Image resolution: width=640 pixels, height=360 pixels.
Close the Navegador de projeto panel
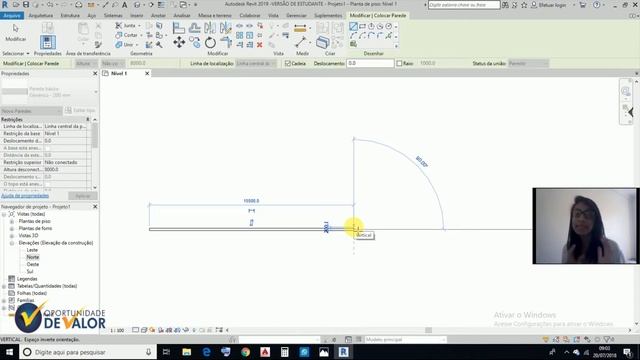pyautogui.click(x=95, y=207)
